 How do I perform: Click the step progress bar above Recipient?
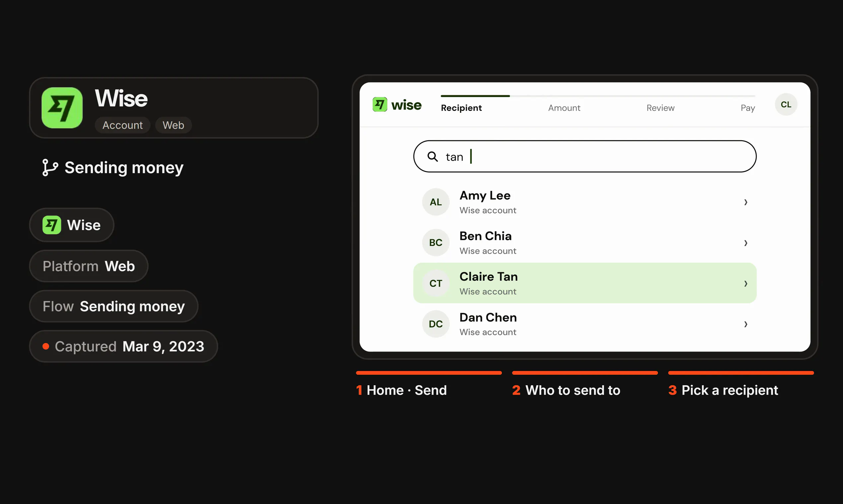[x=598, y=96]
